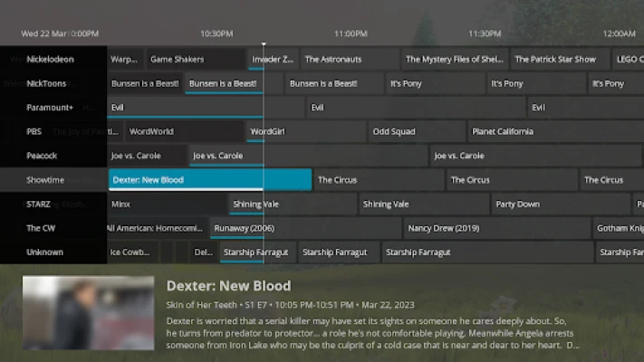The height and width of the screenshot is (362, 644).
Task: Click the 11:00PM time header
Action: 351,33
